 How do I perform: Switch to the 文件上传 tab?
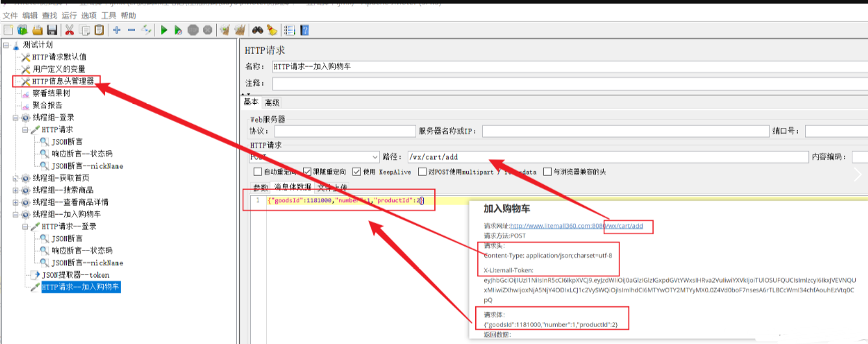tap(332, 187)
